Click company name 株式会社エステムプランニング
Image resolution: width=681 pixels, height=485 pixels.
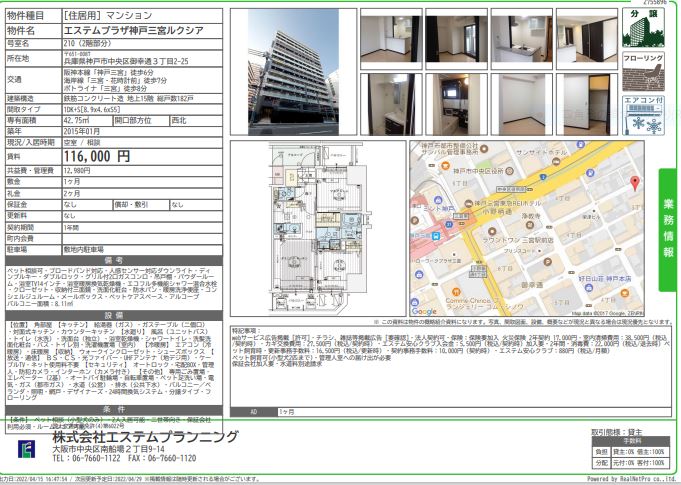(x=145, y=436)
